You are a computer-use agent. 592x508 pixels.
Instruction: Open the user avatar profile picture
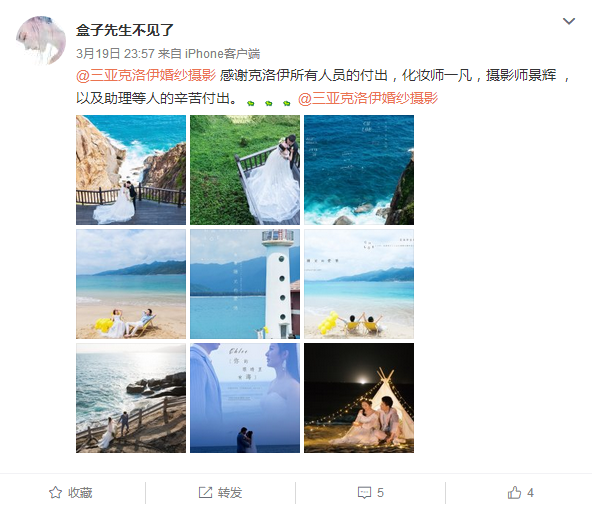tap(41, 40)
